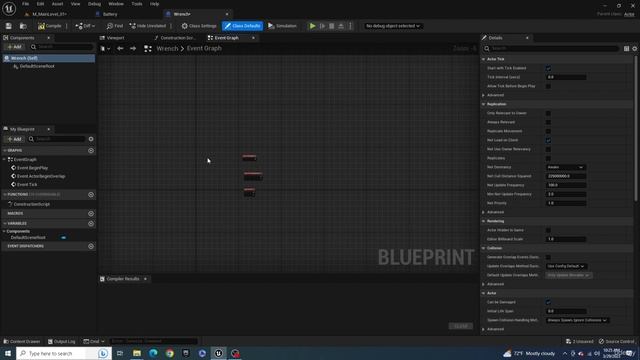Collapse the EventGraph tree node
Image resolution: width=640 pixels, height=360 pixels.
pyautogui.click(x=4, y=160)
